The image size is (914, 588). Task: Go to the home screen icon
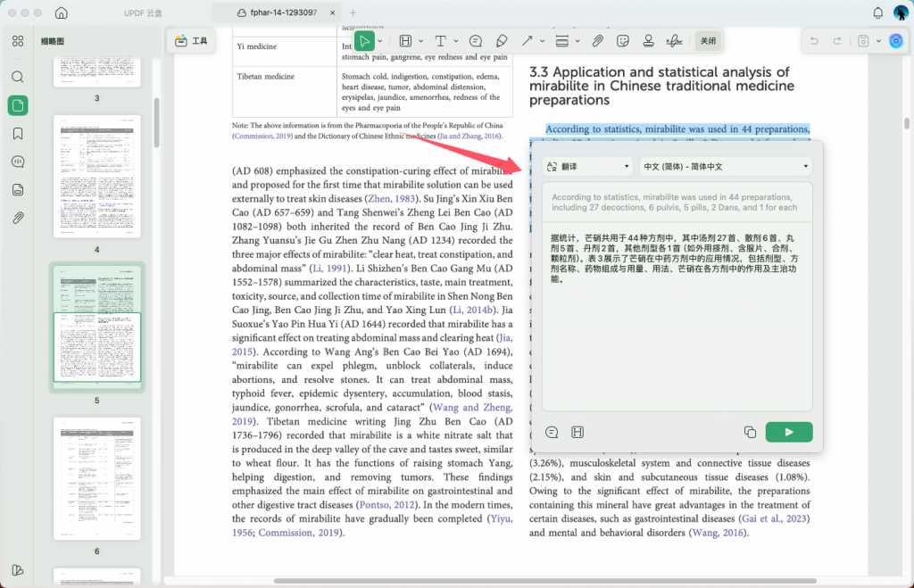(x=62, y=12)
